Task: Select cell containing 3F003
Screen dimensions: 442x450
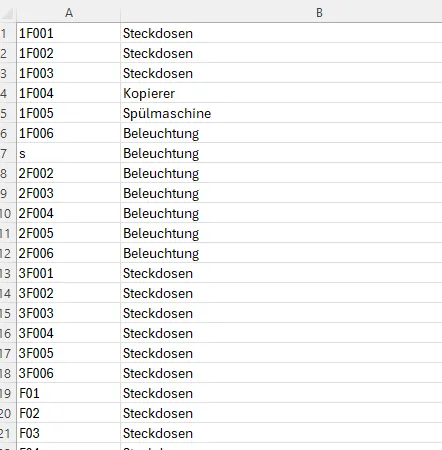Action: (x=68, y=313)
